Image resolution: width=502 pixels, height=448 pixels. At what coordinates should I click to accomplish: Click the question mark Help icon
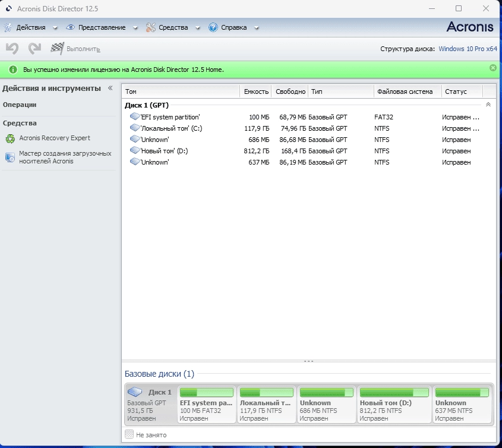pyautogui.click(x=213, y=27)
